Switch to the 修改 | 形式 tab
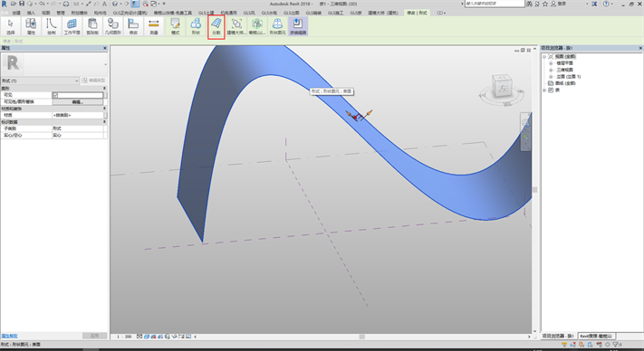This screenshot has height=351, width=644. click(417, 13)
